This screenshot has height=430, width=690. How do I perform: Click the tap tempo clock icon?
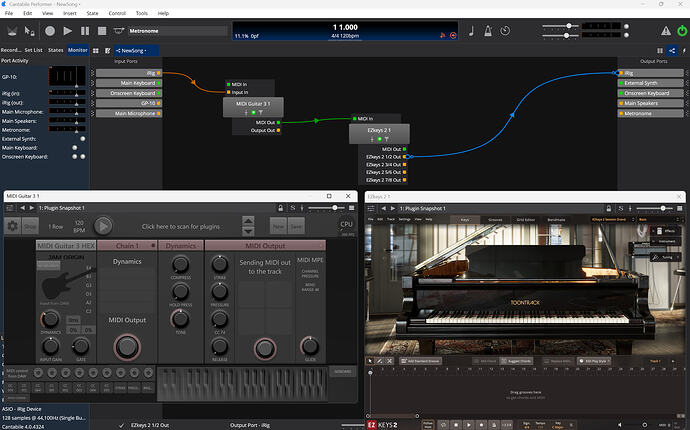click(505, 31)
